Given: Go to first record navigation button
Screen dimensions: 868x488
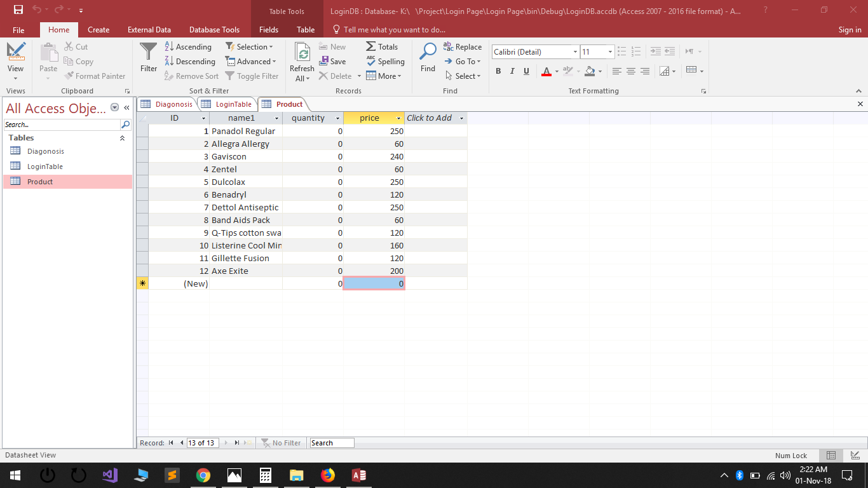Looking at the screenshot, I should 171,443.
